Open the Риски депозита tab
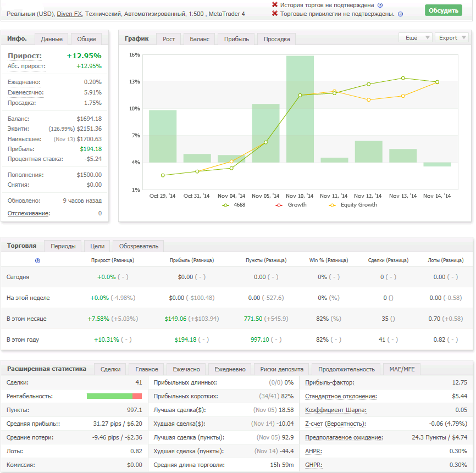This screenshot has height=473, width=476. (282, 369)
